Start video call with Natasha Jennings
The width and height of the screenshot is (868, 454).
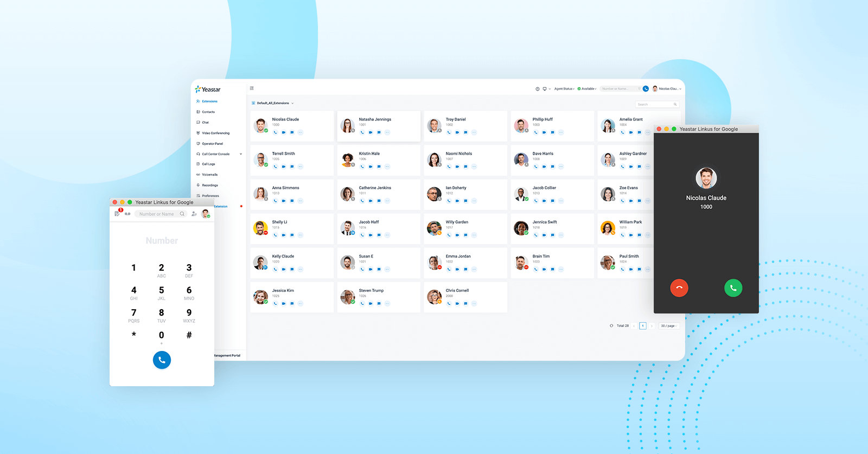pos(371,132)
